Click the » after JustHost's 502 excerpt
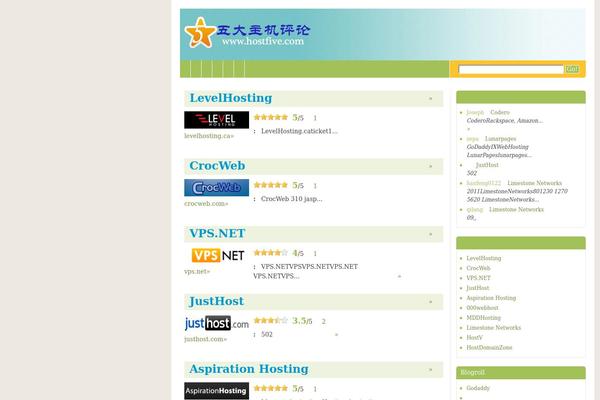600x400 pixels. (336, 335)
